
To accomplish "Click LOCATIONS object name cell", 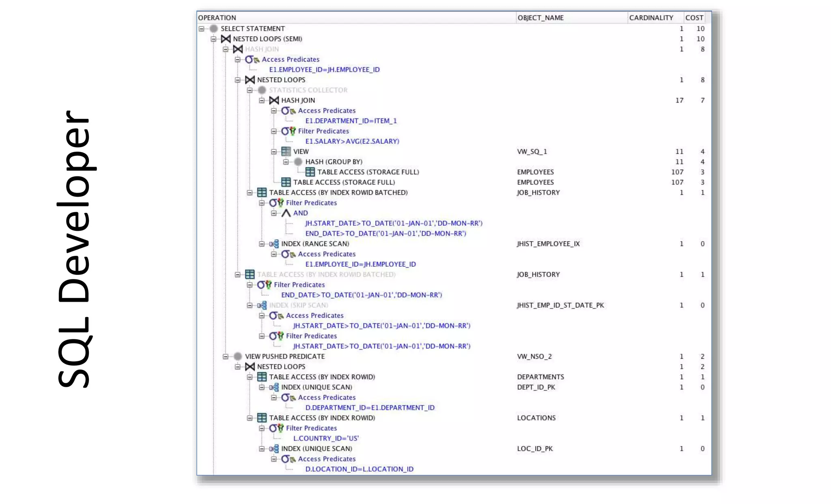I will 536,418.
